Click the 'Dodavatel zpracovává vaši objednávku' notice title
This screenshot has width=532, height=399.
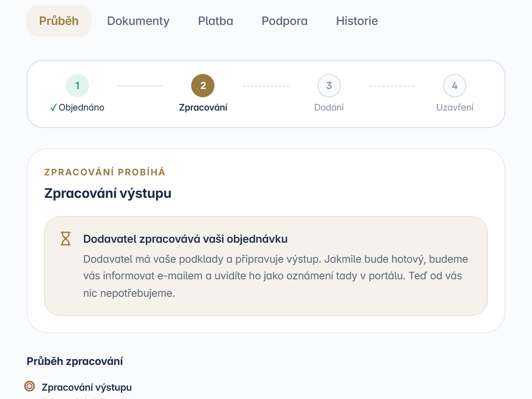[185, 239]
